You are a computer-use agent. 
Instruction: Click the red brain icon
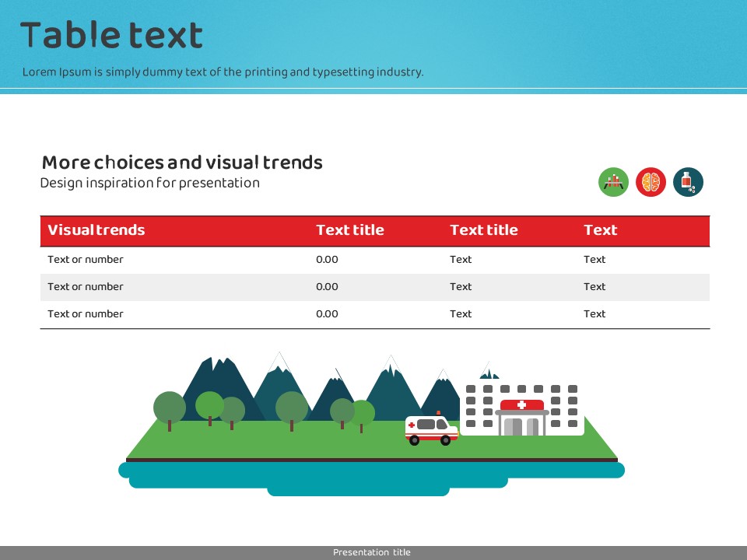pos(651,183)
